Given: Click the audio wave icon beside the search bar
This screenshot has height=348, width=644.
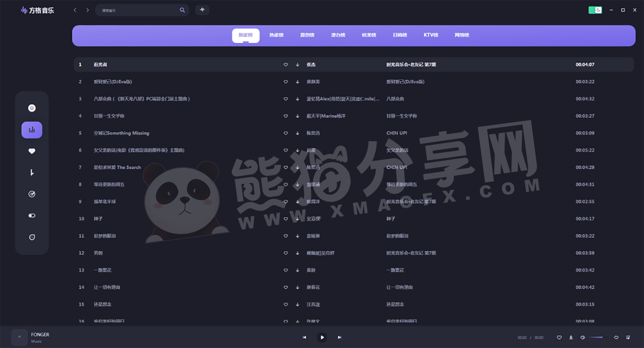Looking at the screenshot, I should [x=202, y=10].
